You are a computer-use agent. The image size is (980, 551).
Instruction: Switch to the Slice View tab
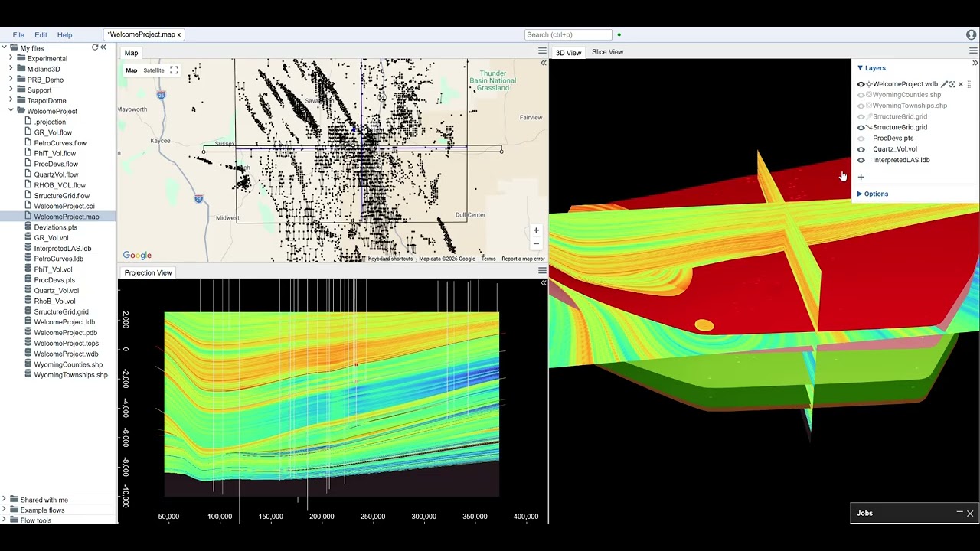[x=607, y=52]
